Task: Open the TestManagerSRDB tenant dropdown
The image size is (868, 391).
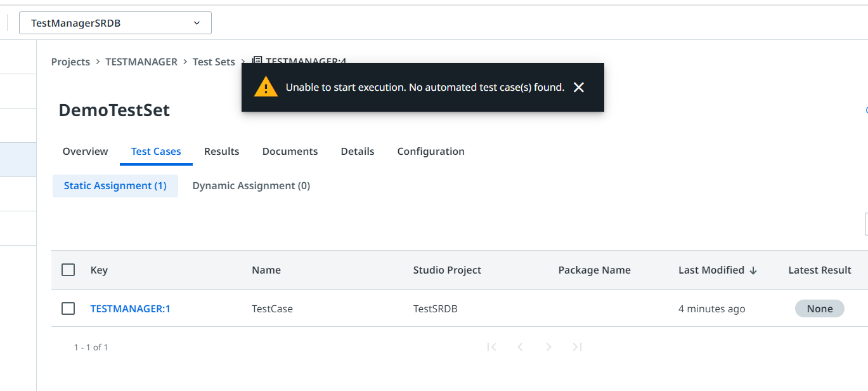Action: click(115, 23)
